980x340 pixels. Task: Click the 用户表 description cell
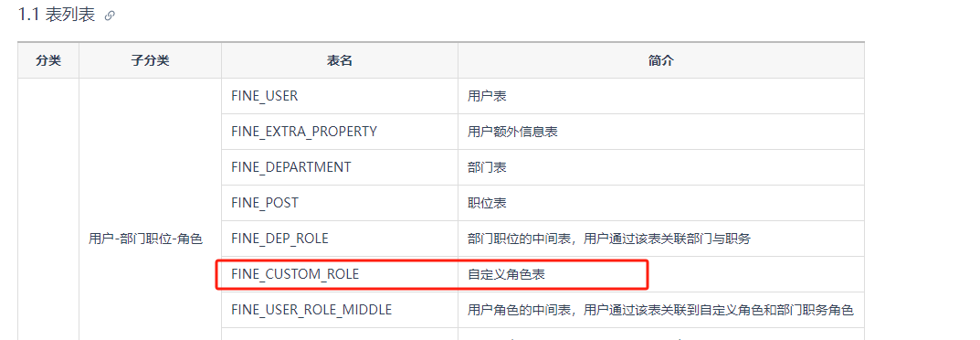click(x=661, y=96)
